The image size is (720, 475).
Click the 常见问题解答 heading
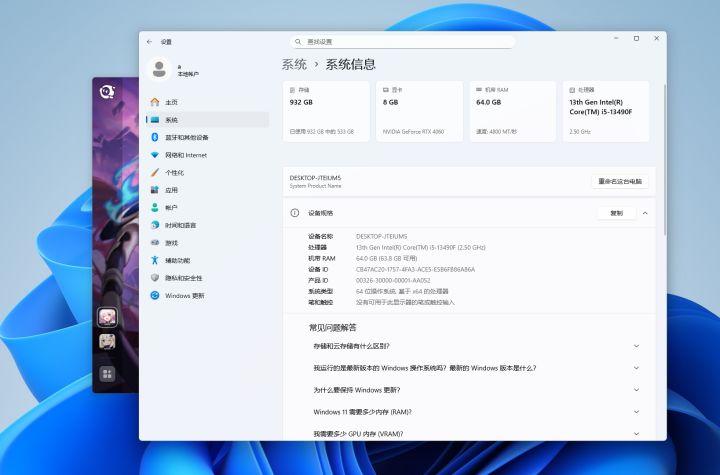coord(333,328)
